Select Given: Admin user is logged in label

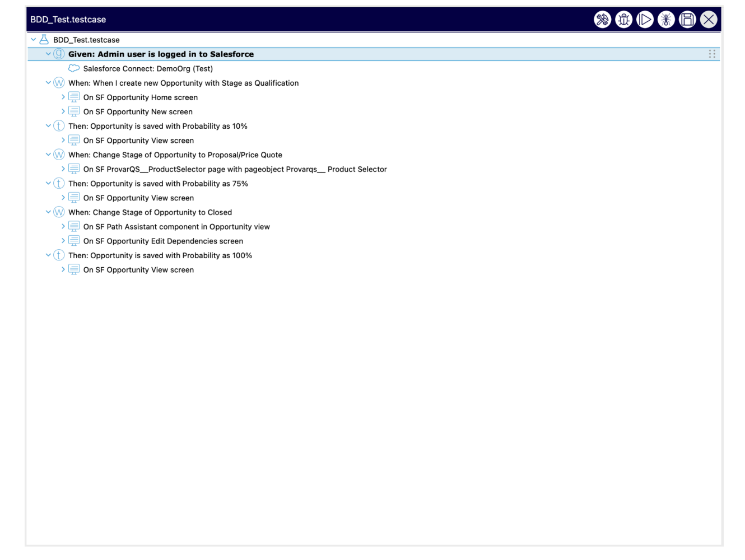click(161, 54)
